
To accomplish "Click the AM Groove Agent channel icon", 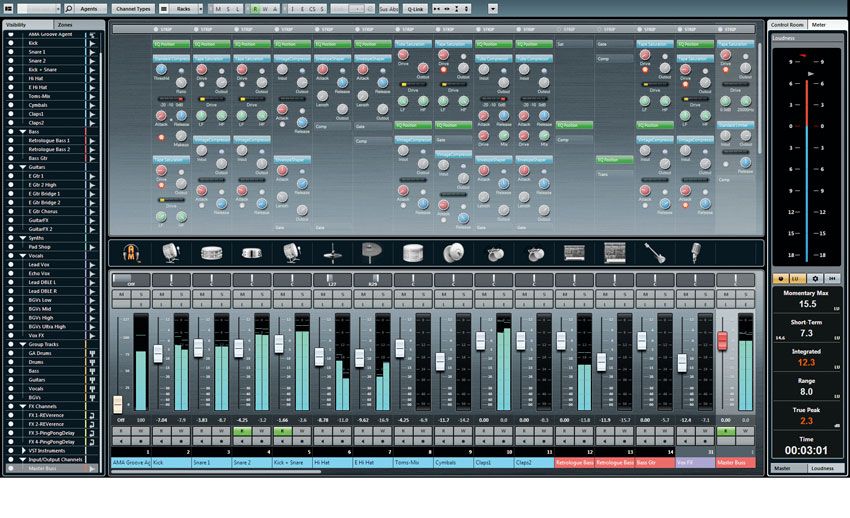I will coord(131,252).
